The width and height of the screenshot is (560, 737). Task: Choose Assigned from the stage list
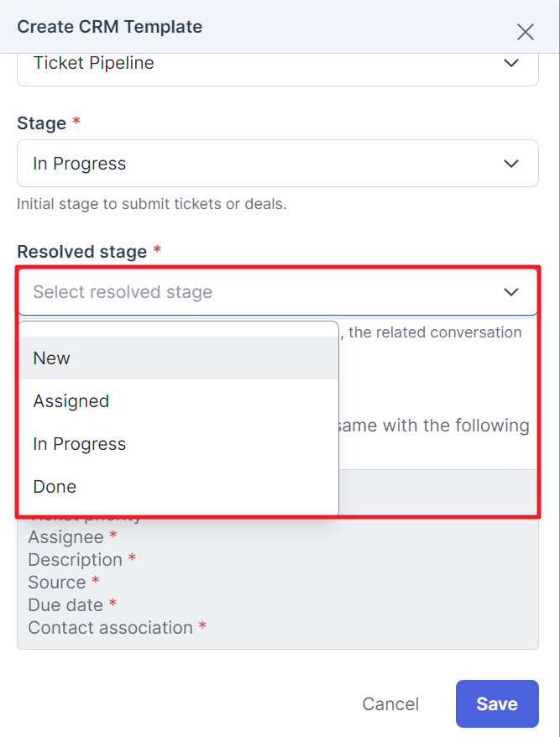(x=179, y=401)
